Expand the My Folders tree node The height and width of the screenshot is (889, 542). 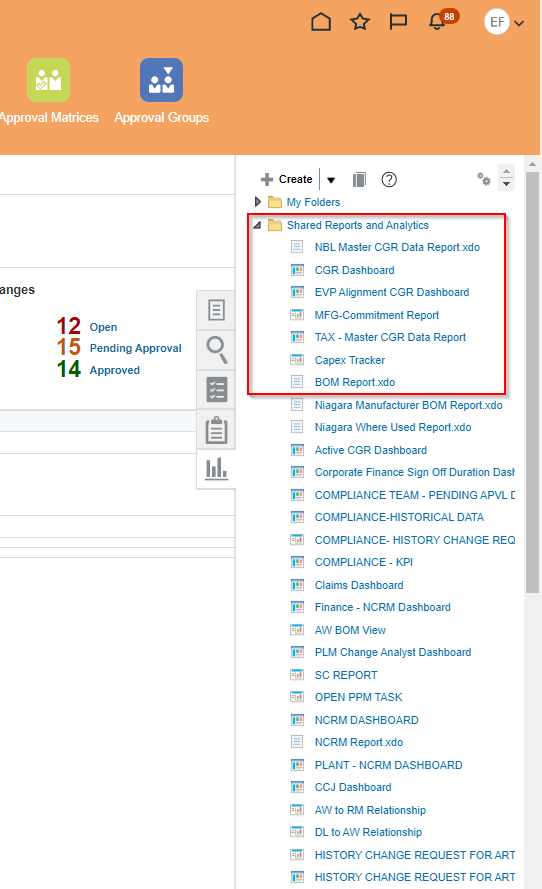click(257, 202)
